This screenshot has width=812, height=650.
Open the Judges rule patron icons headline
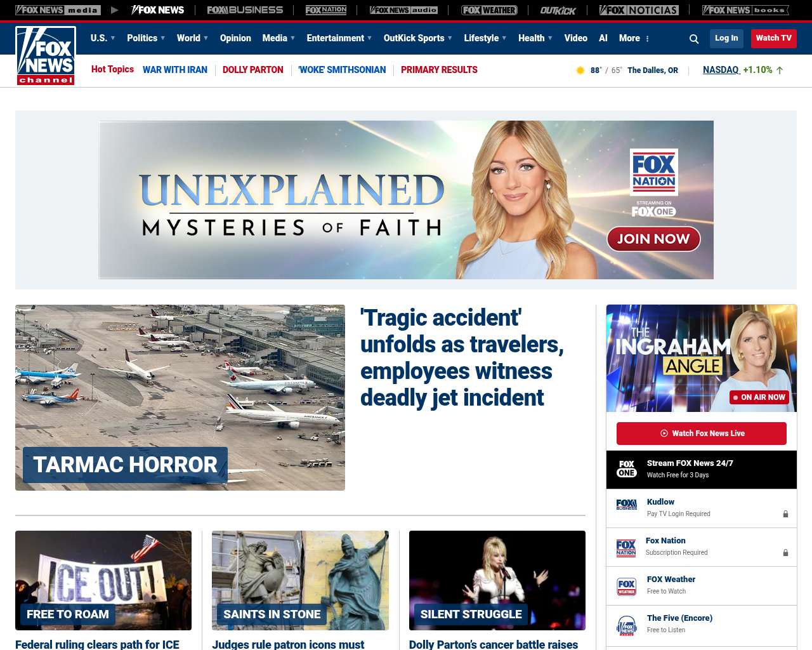pyautogui.click(x=288, y=644)
